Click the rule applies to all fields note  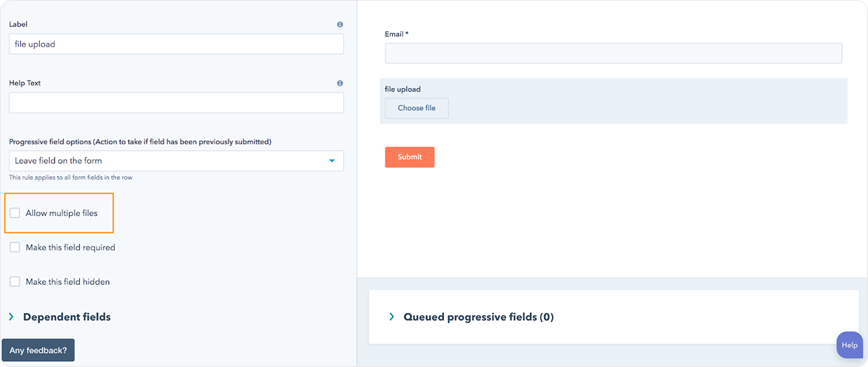70,178
